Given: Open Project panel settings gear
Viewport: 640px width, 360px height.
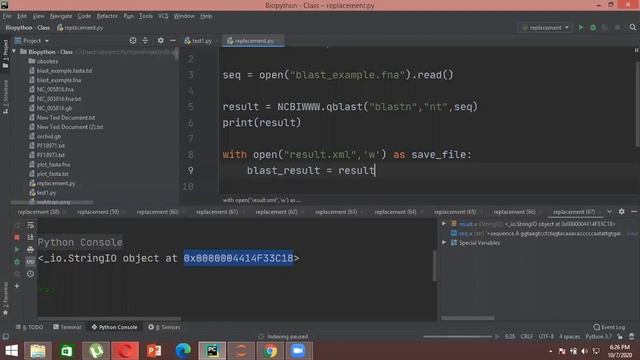Looking at the screenshot, I should click(160, 40).
